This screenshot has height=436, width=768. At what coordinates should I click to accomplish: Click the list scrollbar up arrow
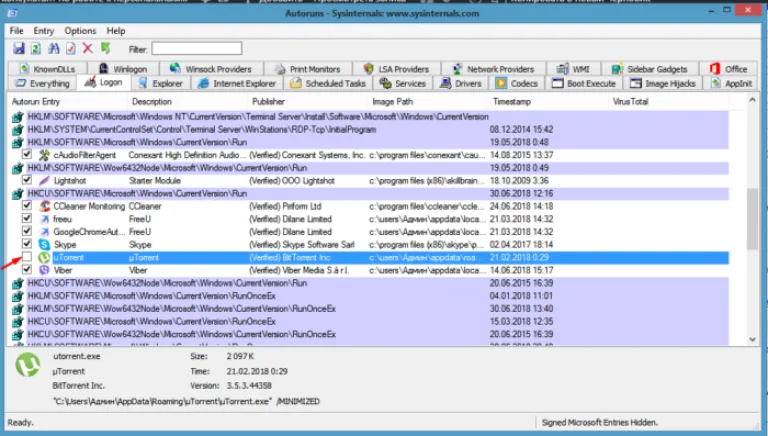click(x=752, y=100)
